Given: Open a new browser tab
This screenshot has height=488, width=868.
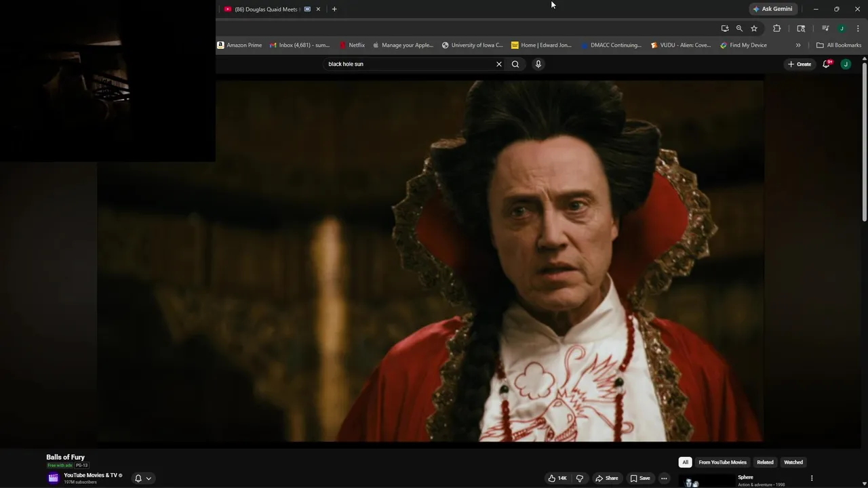Looking at the screenshot, I should click(334, 9).
